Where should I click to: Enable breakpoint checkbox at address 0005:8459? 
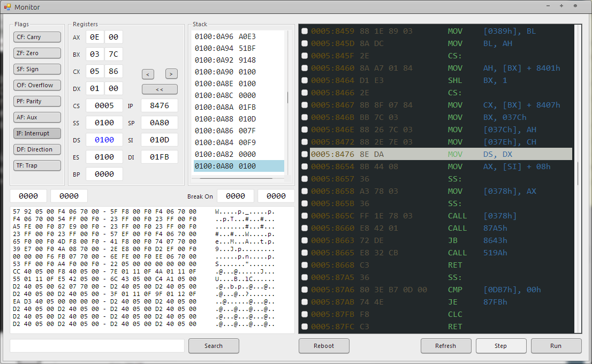(305, 31)
